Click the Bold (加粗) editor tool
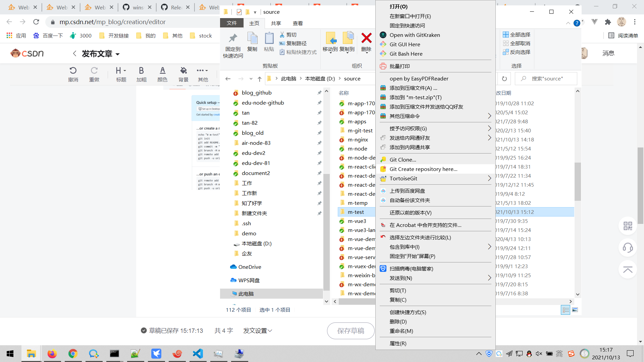 tap(141, 71)
